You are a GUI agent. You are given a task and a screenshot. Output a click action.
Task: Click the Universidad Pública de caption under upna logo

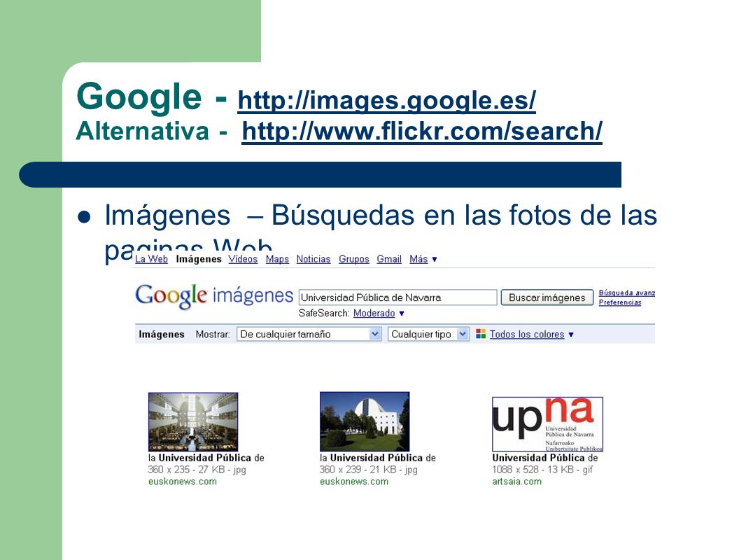544,458
